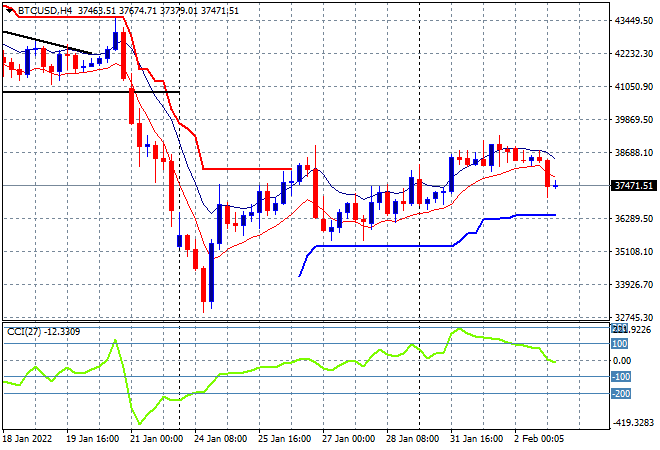Select the horizontal blue support line

tap(384, 246)
